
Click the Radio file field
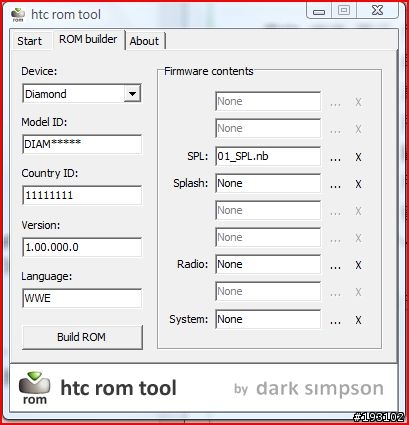(268, 264)
